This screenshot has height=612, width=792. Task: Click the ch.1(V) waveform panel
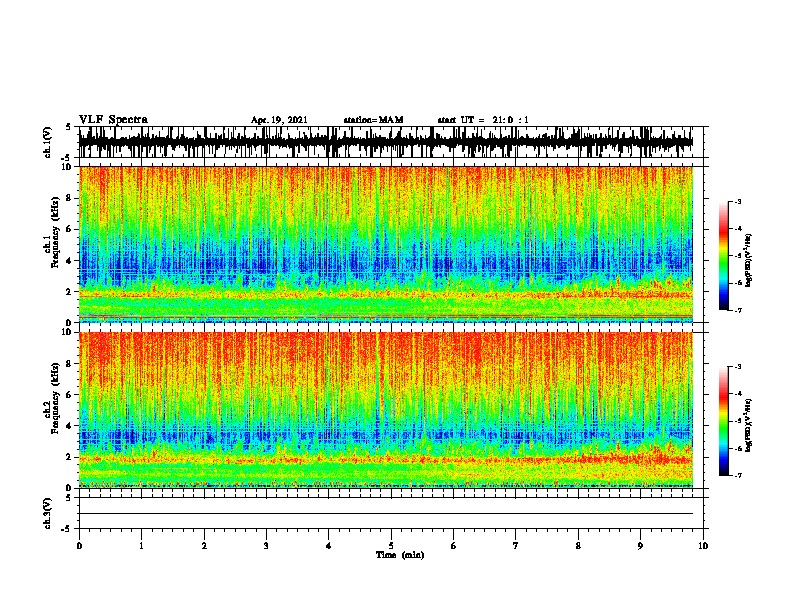pos(391,142)
